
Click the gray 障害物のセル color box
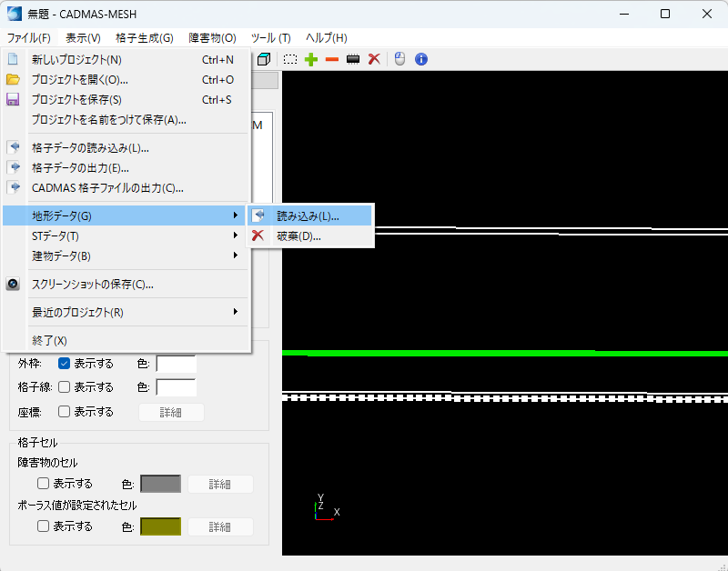click(x=160, y=484)
